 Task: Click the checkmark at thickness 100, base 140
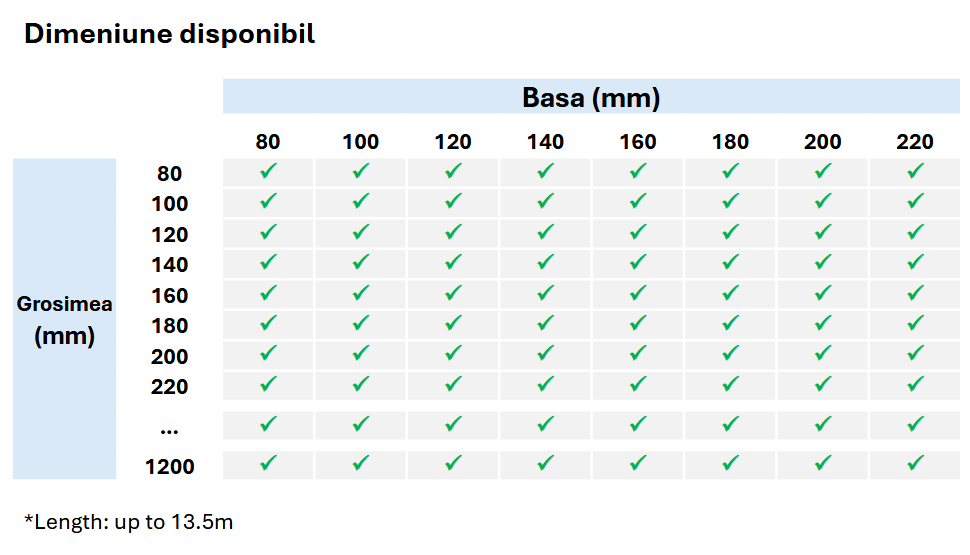click(x=545, y=202)
